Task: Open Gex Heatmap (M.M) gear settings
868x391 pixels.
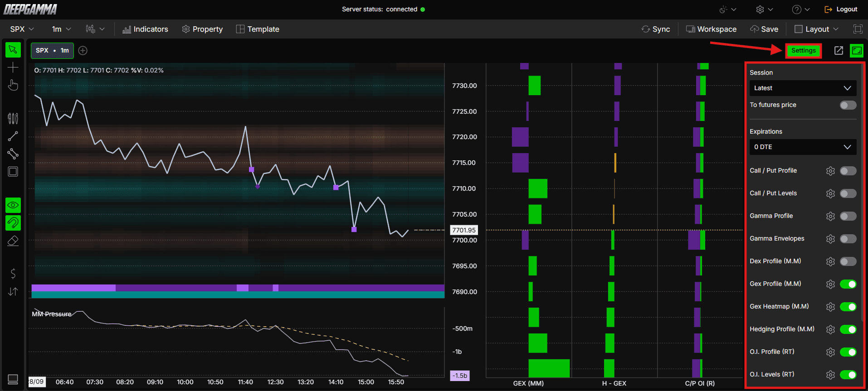Action: coord(830,307)
